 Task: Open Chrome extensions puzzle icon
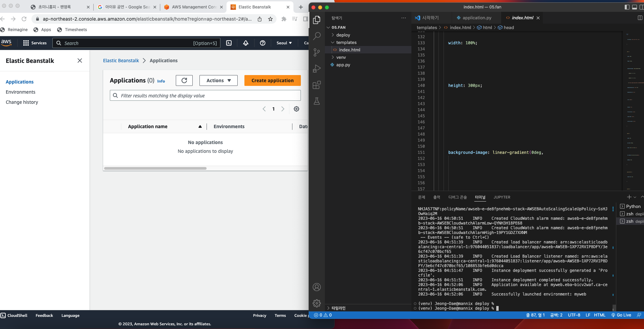pos(284,19)
